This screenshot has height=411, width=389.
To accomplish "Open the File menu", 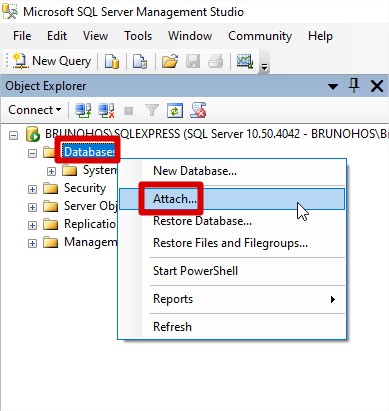I will click(x=22, y=36).
